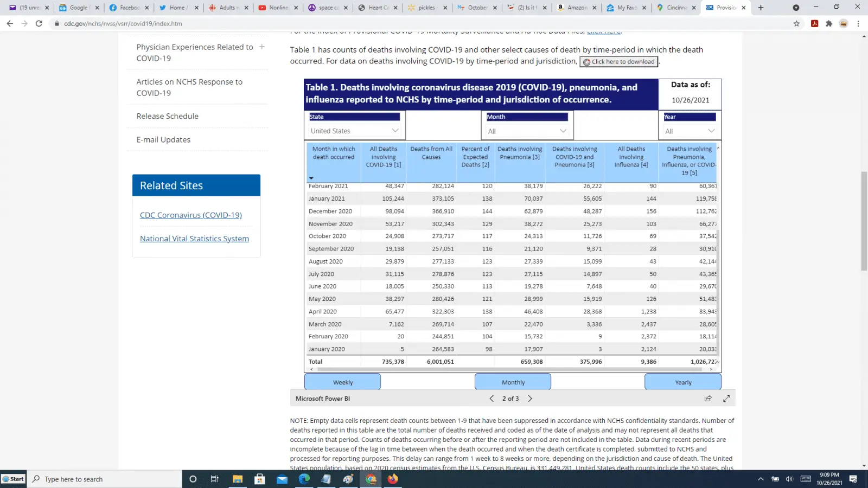Open the browser extensions puzzle icon
The image size is (868, 488).
pyautogui.click(x=829, y=23)
